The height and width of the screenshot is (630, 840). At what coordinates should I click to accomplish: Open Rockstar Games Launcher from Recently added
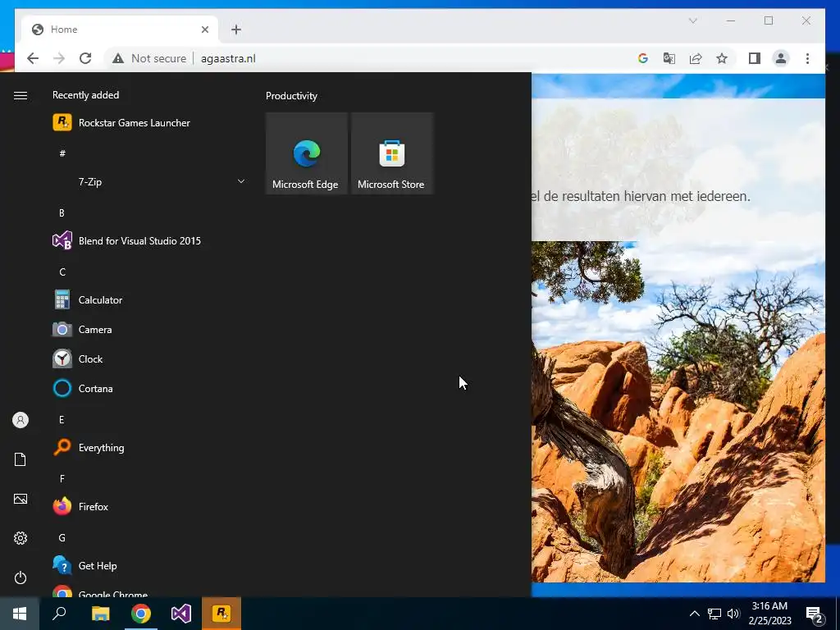pos(149,123)
